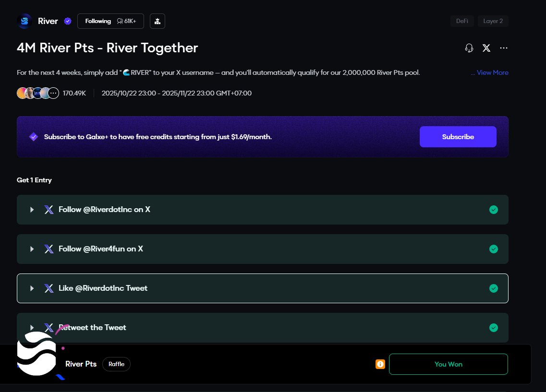Open the River project logo avatar
This screenshot has height=392, width=546.
24,21
